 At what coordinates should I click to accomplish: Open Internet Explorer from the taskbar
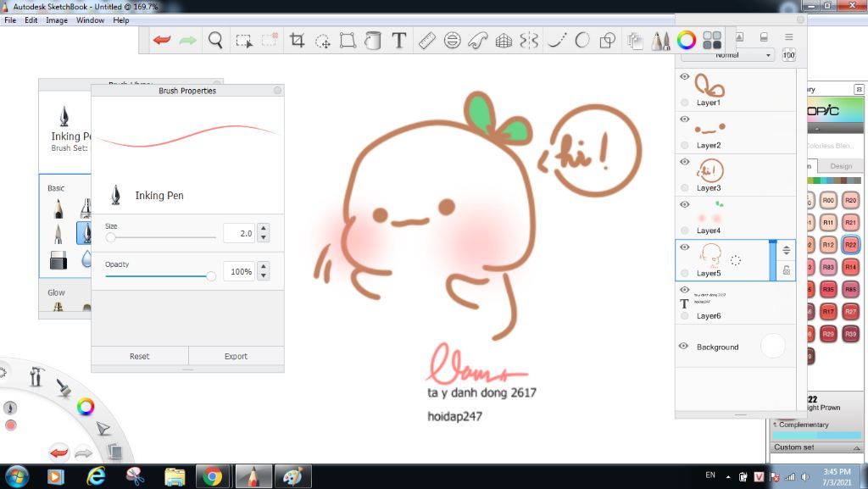(x=97, y=476)
